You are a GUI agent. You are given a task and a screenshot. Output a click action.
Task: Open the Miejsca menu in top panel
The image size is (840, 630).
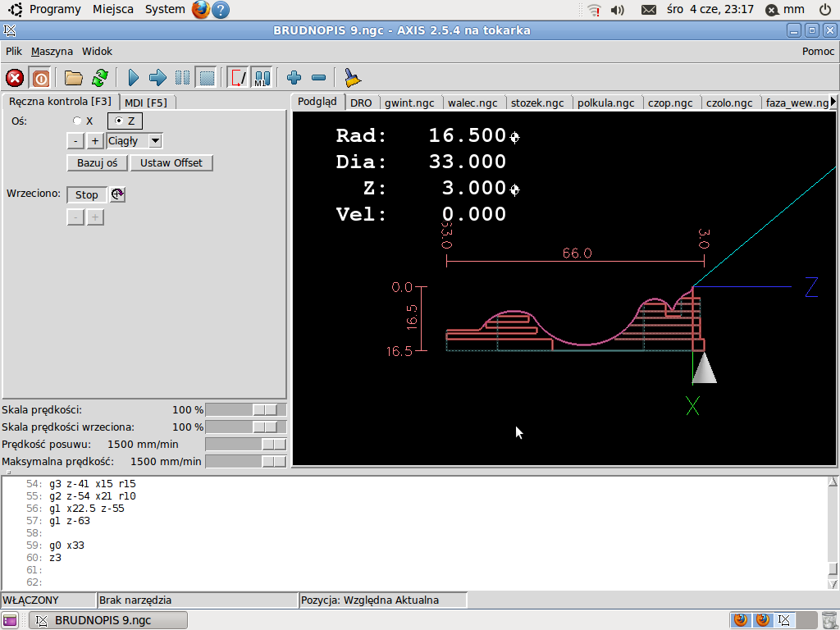pos(113,9)
